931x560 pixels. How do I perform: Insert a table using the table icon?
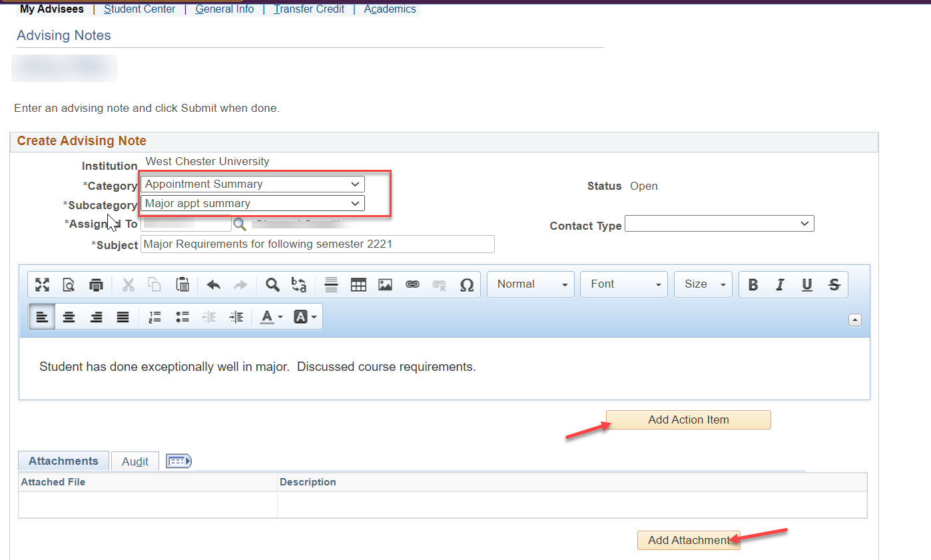point(358,285)
